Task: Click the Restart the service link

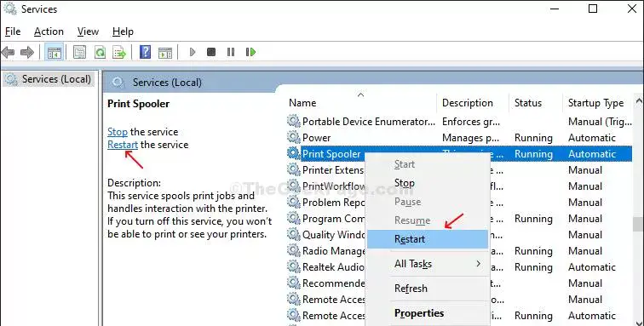Action: click(123, 145)
